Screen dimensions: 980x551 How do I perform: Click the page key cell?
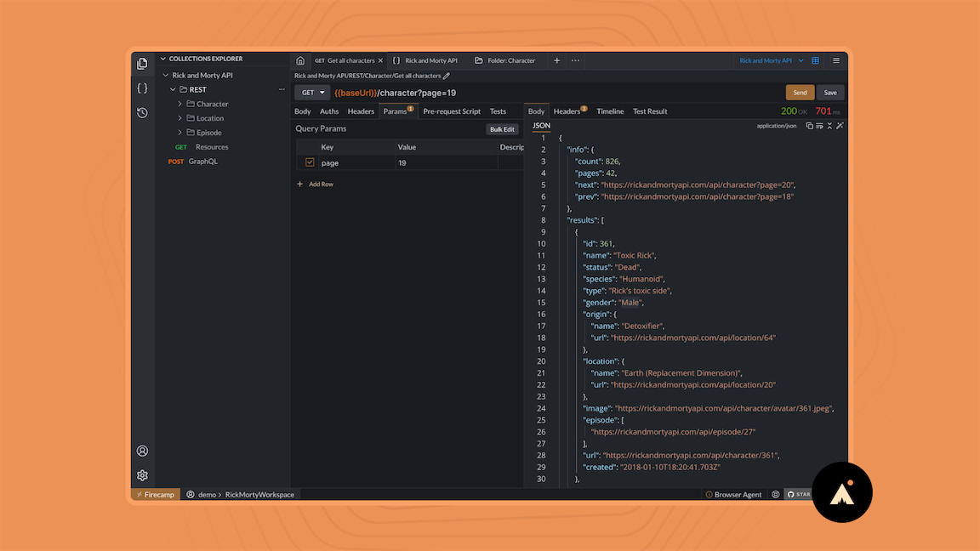point(356,162)
